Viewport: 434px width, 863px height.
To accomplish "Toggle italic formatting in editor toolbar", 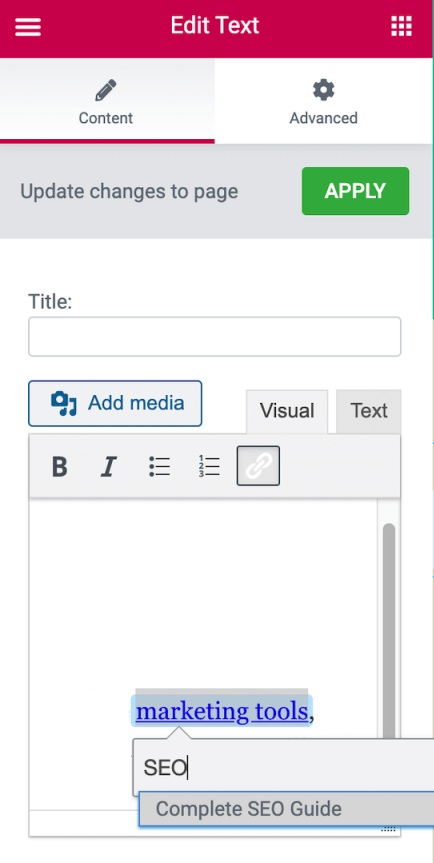I will point(108,467).
